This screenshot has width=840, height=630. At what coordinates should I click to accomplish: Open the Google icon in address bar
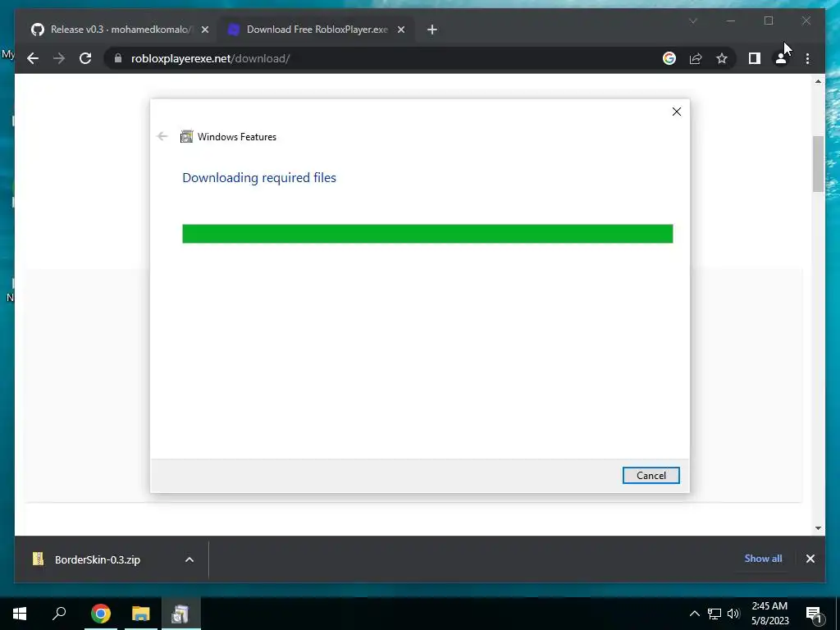669,58
